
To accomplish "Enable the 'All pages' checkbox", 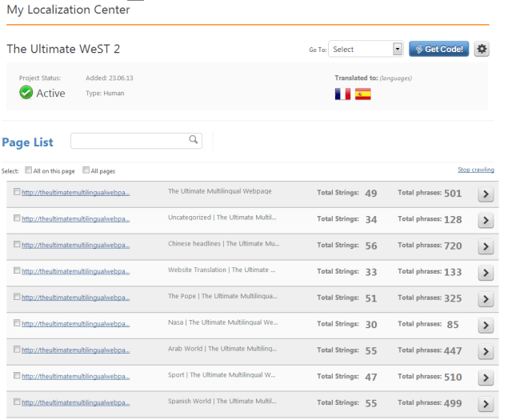I will 86,170.
